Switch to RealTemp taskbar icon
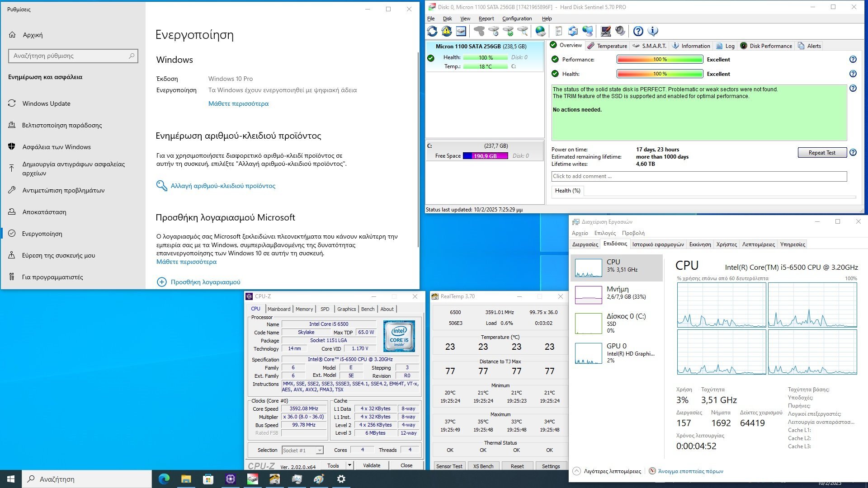Screen dimensions: 868x488 (x=275, y=479)
